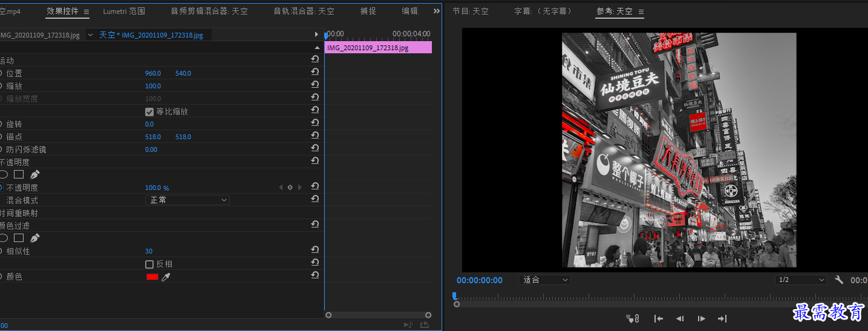Click the 旋转 value 0.0
The height and width of the screenshot is (331, 868).
tap(149, 124)
